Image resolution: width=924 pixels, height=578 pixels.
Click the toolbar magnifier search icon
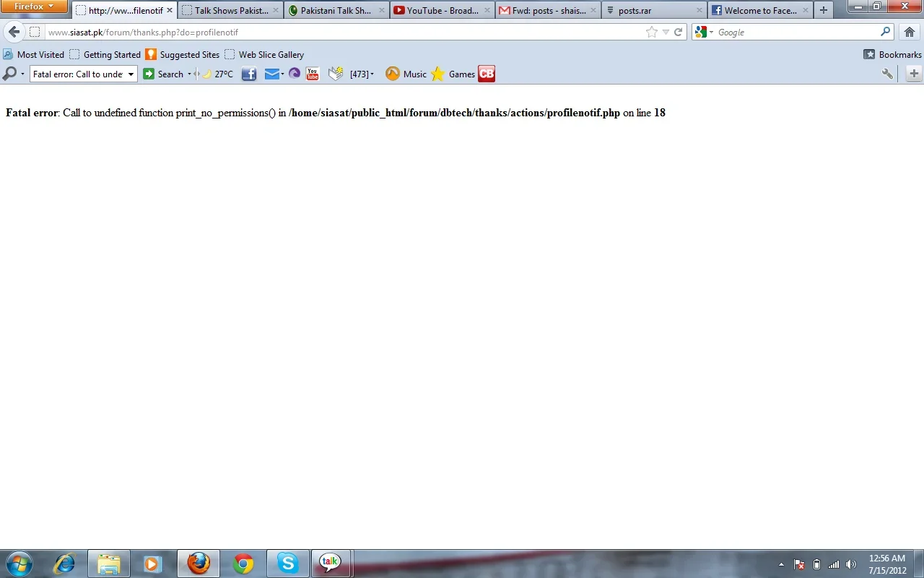click(x=9, y=74)
